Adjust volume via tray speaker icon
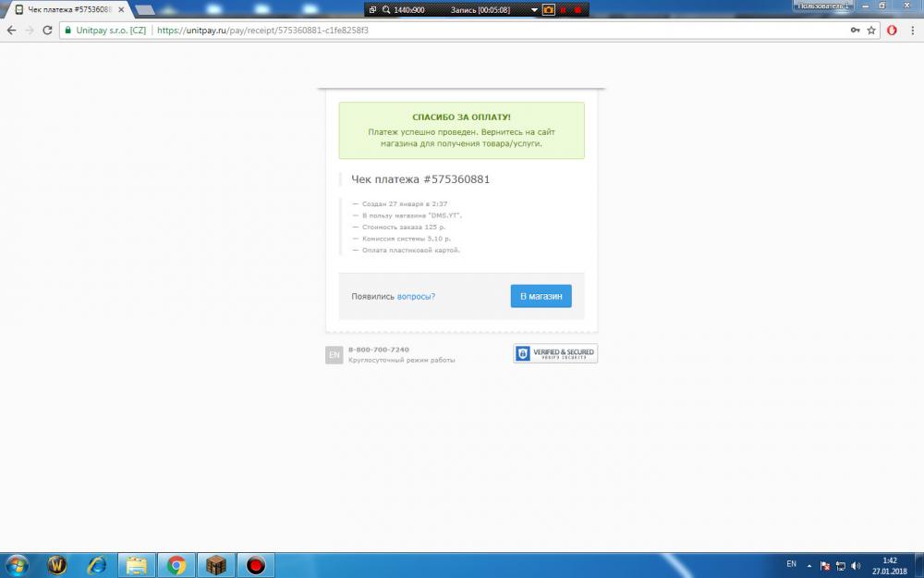924x578 pixels. pos(856,565)
